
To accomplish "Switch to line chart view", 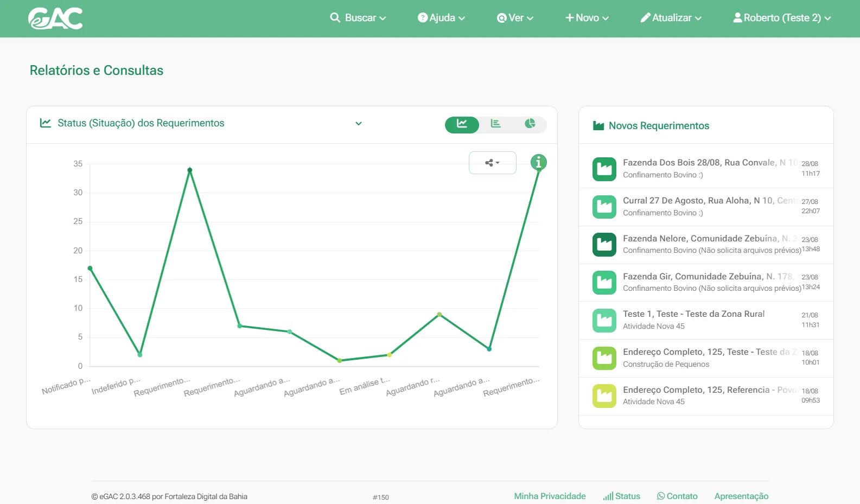I will [x=462, y=124].
